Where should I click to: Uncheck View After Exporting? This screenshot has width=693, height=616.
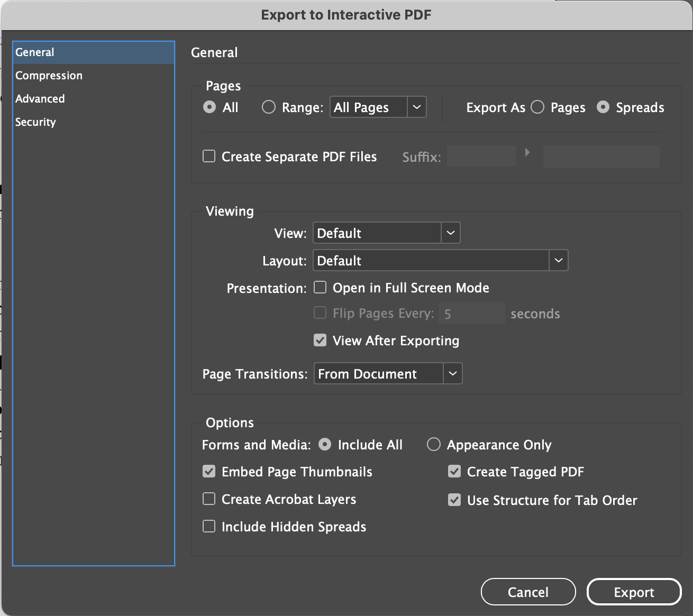click(x=320, y=341)
